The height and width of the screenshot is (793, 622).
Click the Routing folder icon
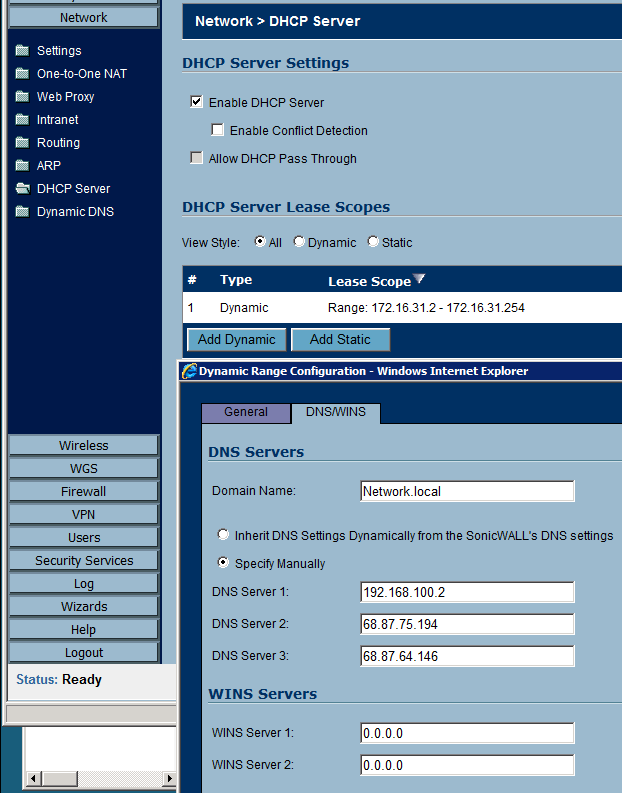click(x=22, y=143)
